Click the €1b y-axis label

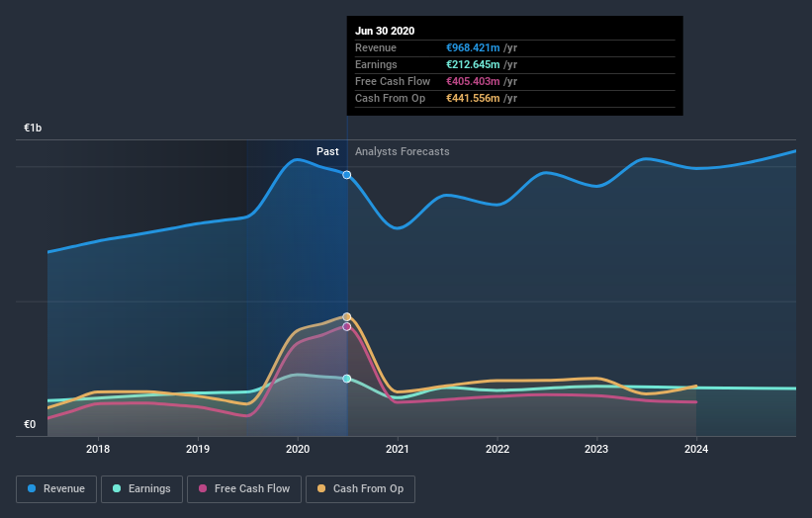tap(33, 128)
